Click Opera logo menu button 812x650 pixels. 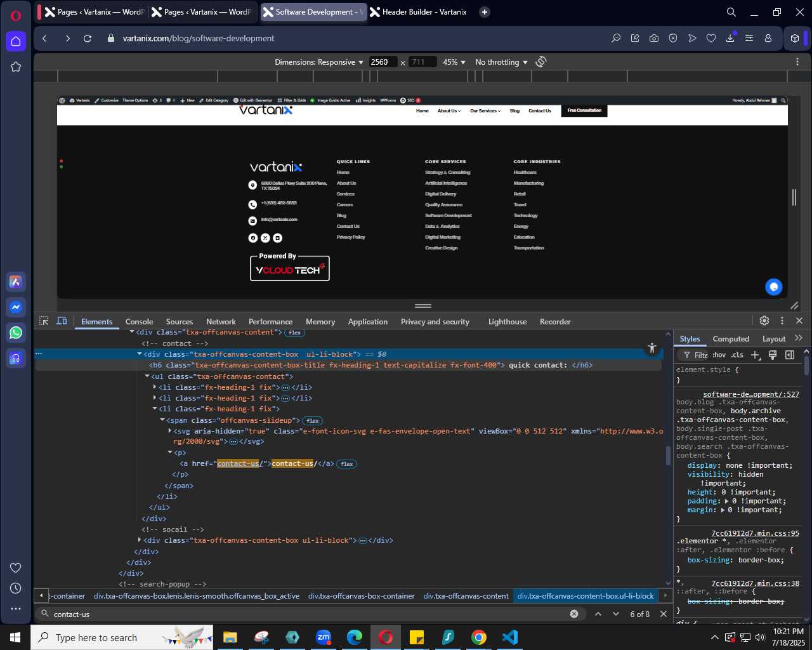(x=16, y=15)
